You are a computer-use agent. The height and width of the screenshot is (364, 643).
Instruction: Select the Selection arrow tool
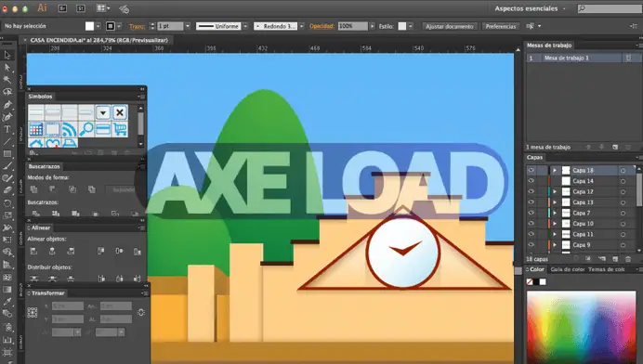7,55
